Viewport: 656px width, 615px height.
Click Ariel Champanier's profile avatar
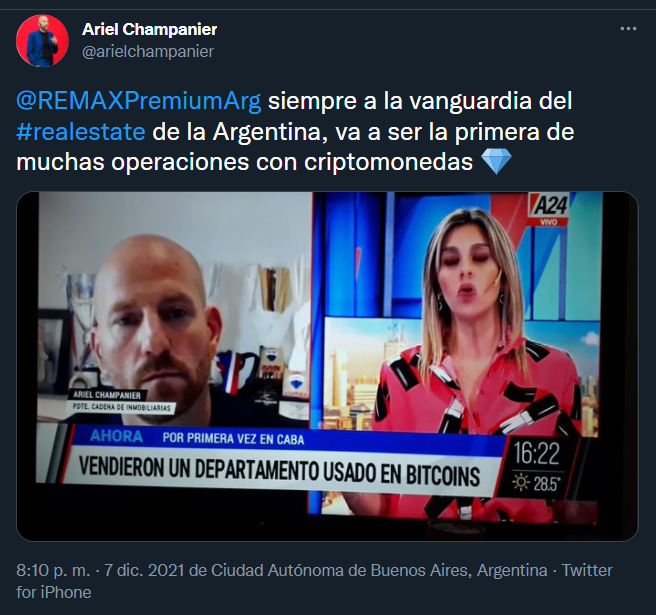(42, 41)
